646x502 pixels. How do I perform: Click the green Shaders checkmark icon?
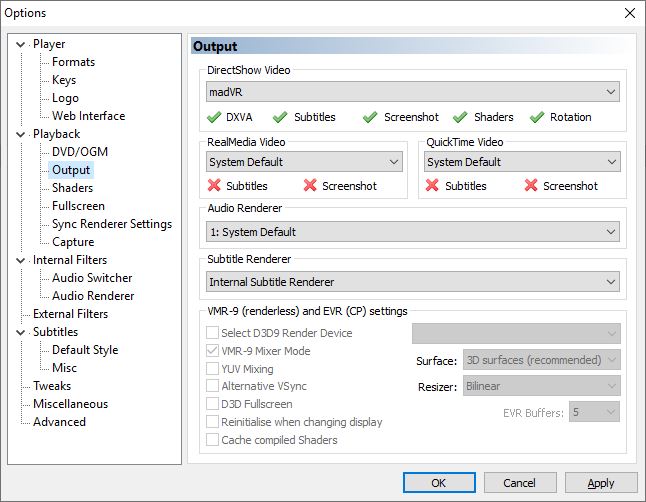pyautogui.click(x=460, y=117)
